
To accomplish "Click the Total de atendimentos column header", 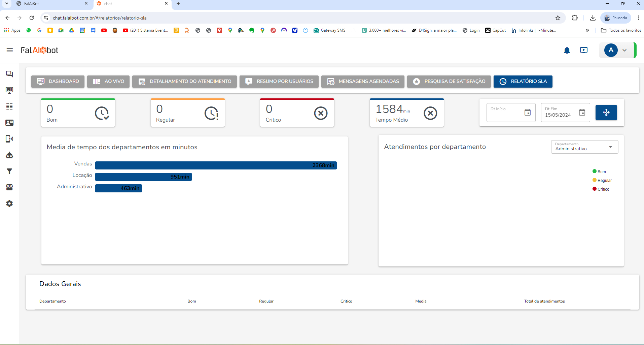I will click(544, 301).
